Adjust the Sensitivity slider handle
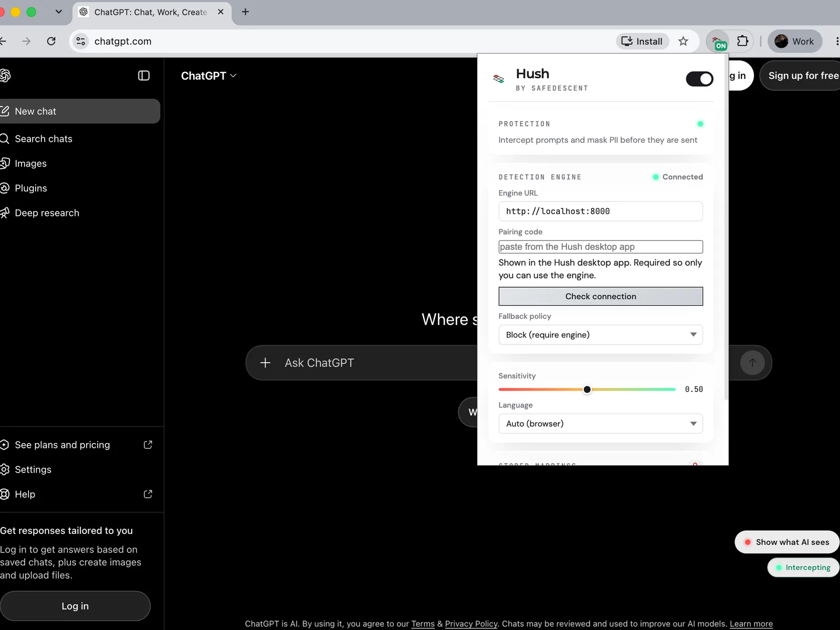The height and width of the screenshot is (630, 840). pos(587,389)
